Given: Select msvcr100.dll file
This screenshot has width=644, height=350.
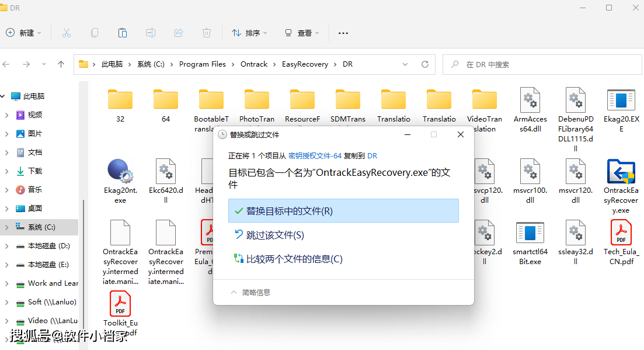Looking at the screenshot, I should point(530,181).
